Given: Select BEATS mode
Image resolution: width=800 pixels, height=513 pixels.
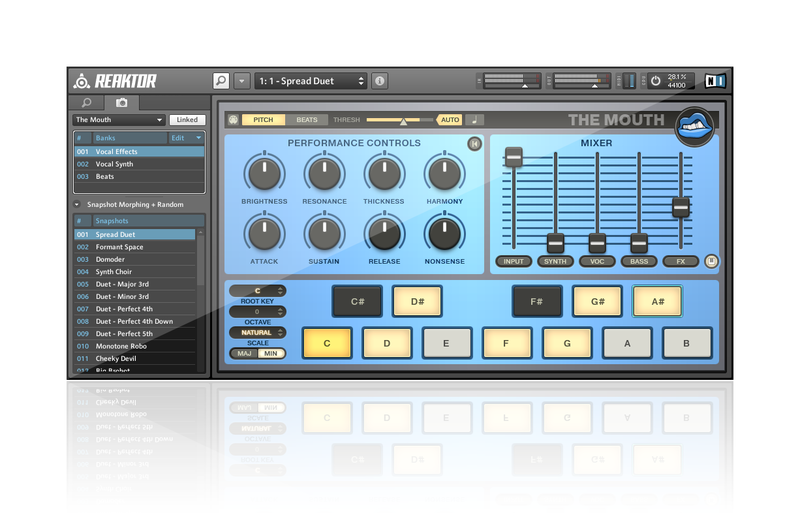Looking at the screenshot, I should [x=307, y=119].
